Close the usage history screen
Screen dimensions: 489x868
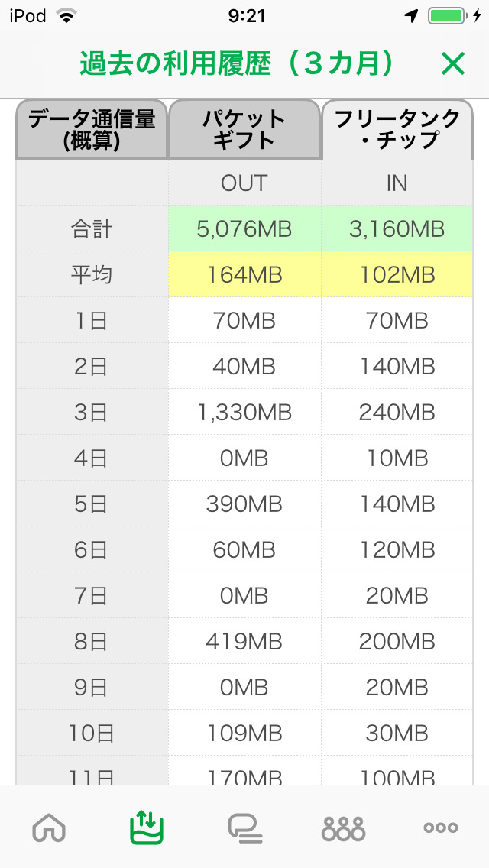point(453,64)
